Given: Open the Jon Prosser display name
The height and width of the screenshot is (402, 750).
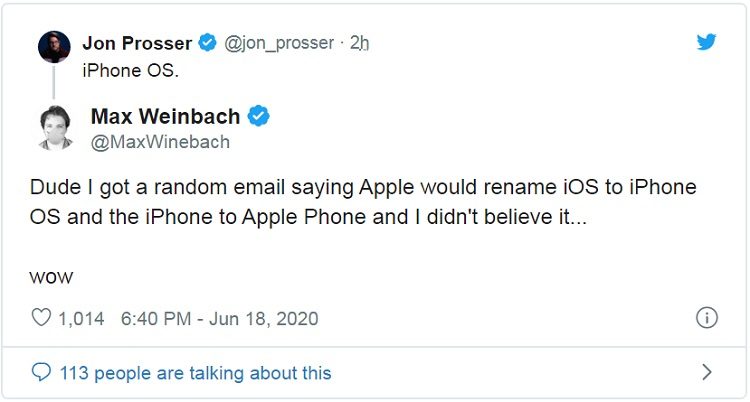Looking at the screenshot, I should 138,43.
